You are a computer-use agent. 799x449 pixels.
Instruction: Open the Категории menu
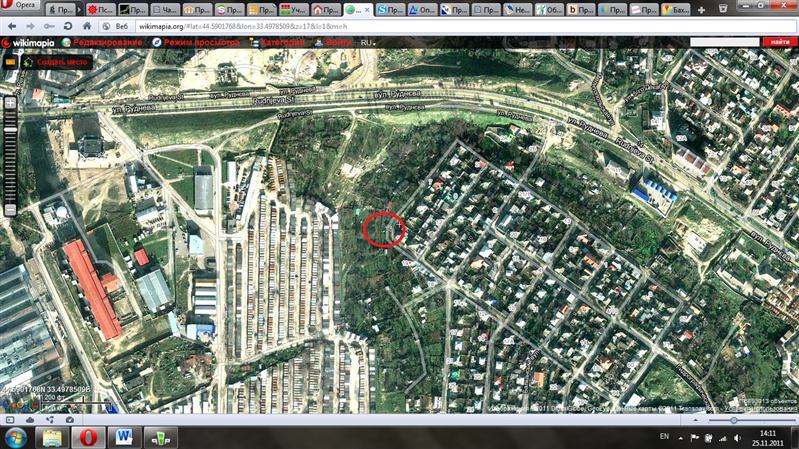pyautogui.click(x=278, y=43)
